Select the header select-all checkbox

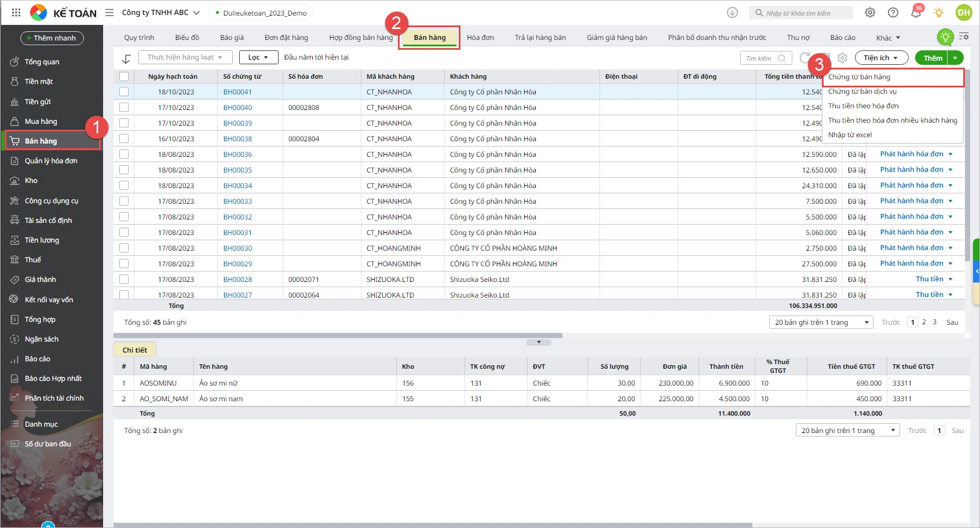124,76
